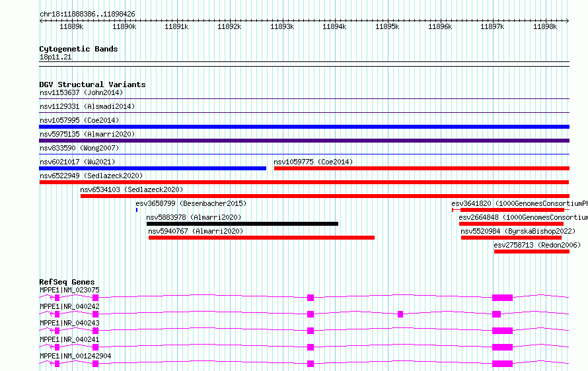Click the DGV Structural Variants track heading
The width and height of the screenshot is (588, 371).
point(92,84)
